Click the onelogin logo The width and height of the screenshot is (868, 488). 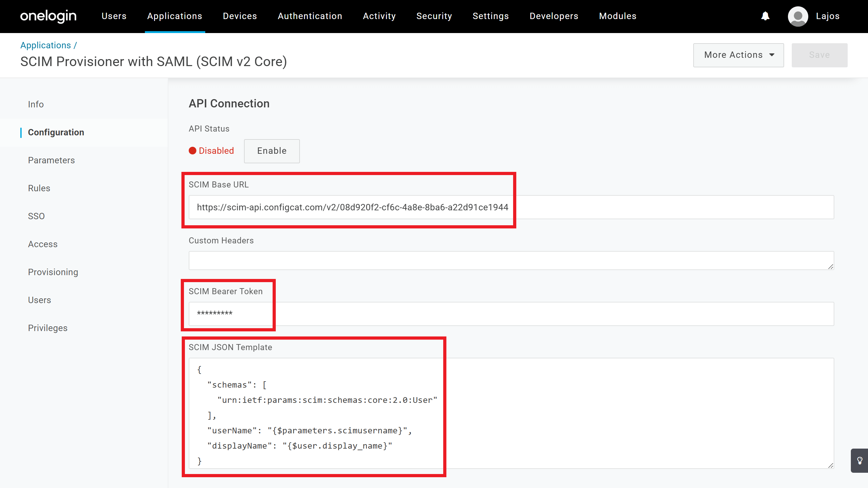tap(48, 16)
